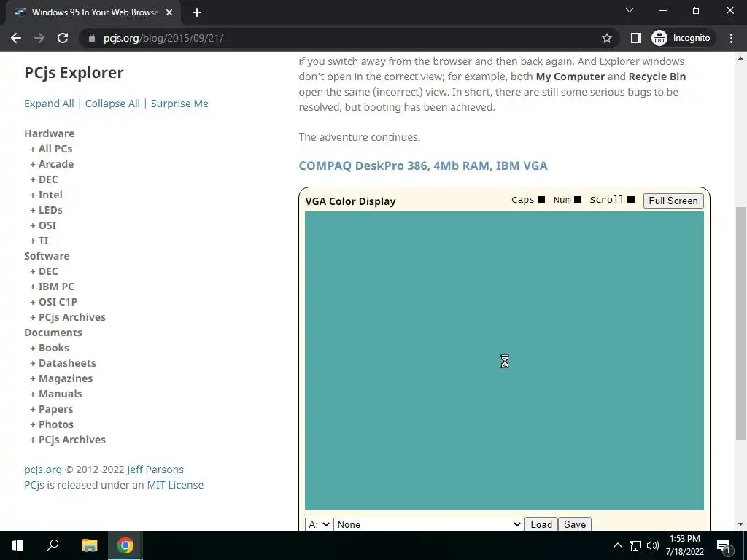Open the A: drive selector dropdown
Screen dimensions: 747x560
(319, 524)
